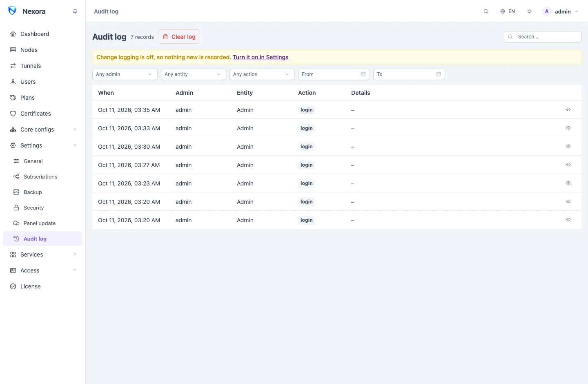
Task: Open the Any entity filter dropdown
Action: click(x=194, y=74)
